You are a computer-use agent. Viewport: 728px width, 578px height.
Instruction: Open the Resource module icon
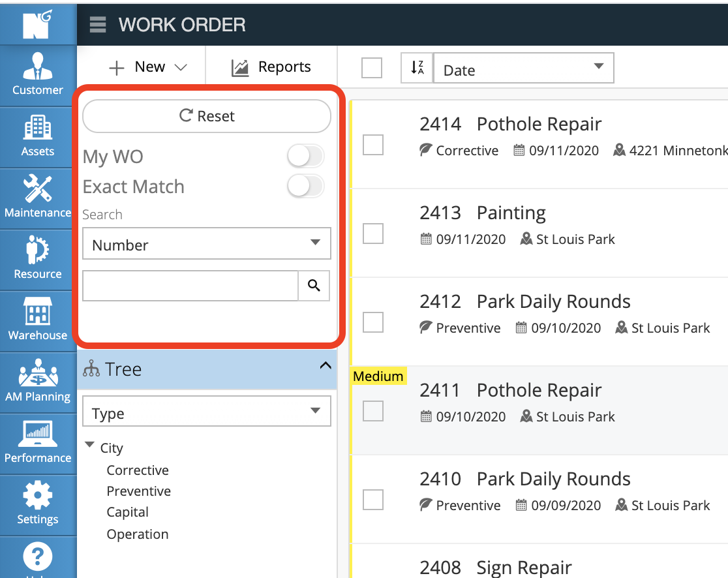(x=38, y=258)
